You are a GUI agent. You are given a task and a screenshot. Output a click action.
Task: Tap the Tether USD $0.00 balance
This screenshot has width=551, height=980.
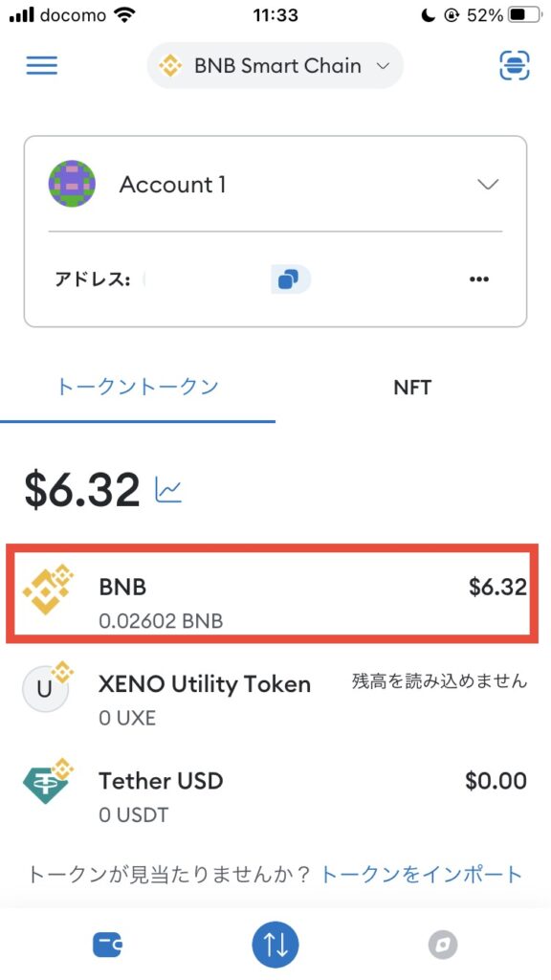496,781
